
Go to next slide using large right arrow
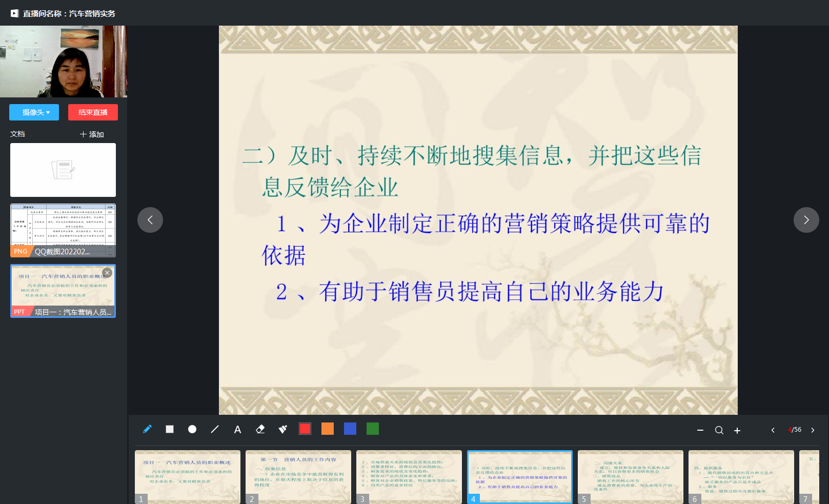point(806,220)
